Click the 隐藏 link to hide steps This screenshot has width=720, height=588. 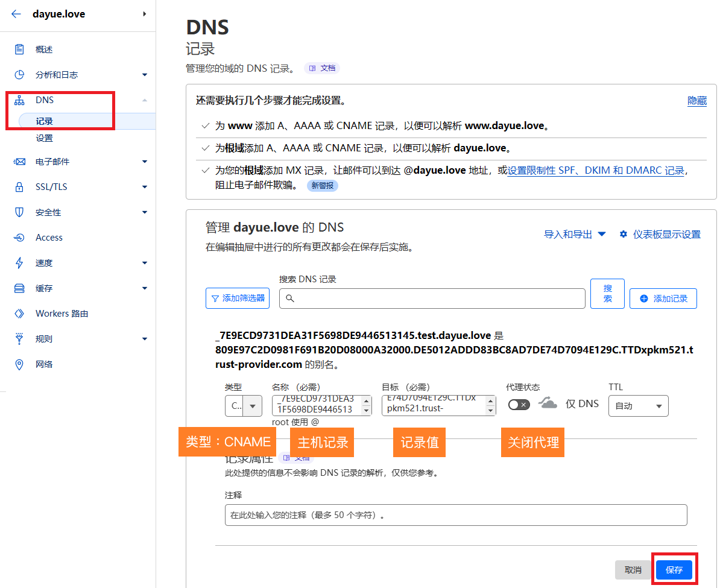pyautogui.click(x=696, y=101)
